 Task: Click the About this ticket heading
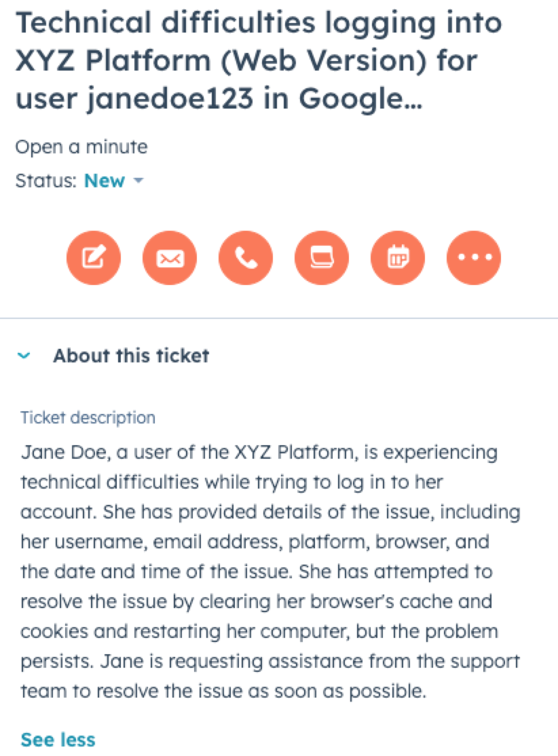(x=132, y=355)
